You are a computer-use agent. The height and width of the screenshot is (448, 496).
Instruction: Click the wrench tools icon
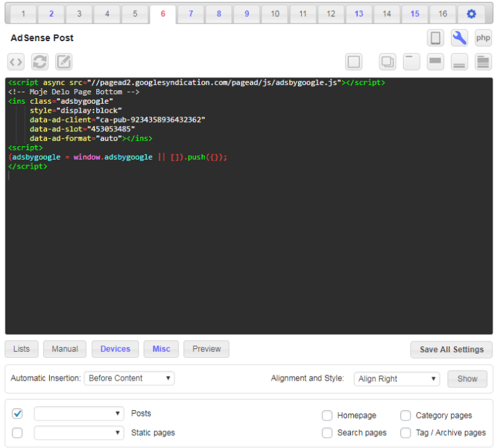tap(460, 38)
